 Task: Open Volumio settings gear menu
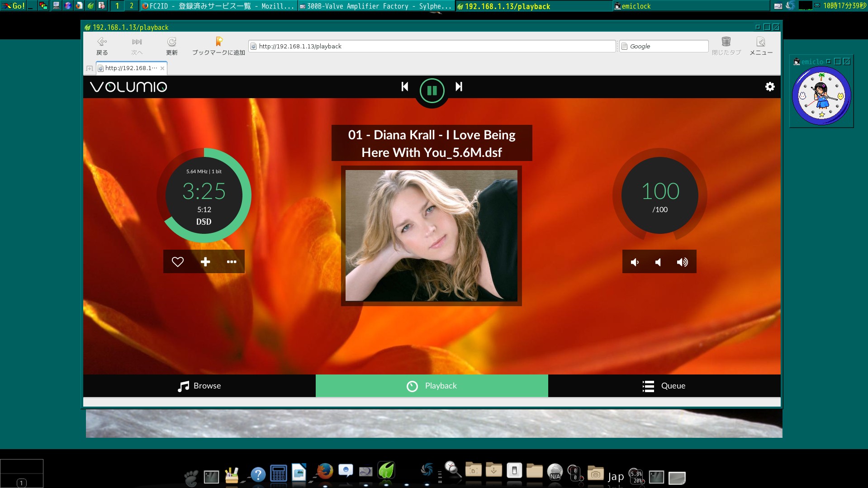pos(769,87)
